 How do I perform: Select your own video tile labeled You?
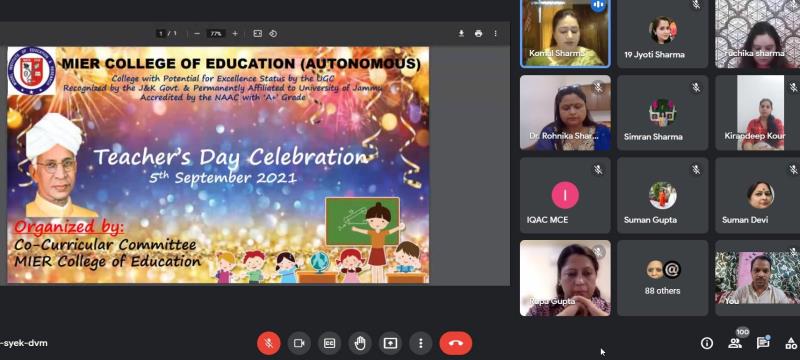coord(758,278)
